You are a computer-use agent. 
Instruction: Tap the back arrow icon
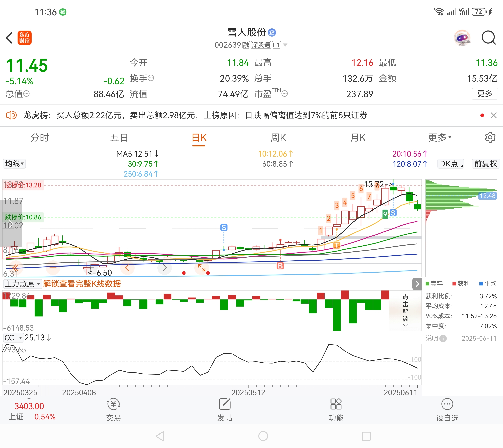[x=9, y=38]
